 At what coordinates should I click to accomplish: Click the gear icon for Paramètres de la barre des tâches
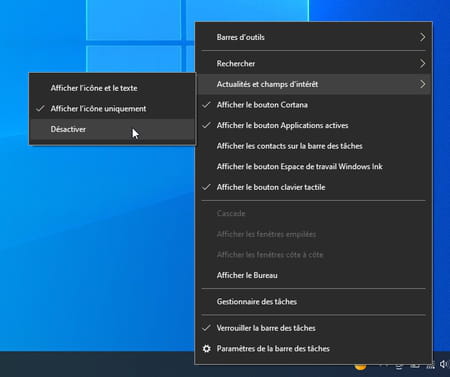[x=207, y=349]
